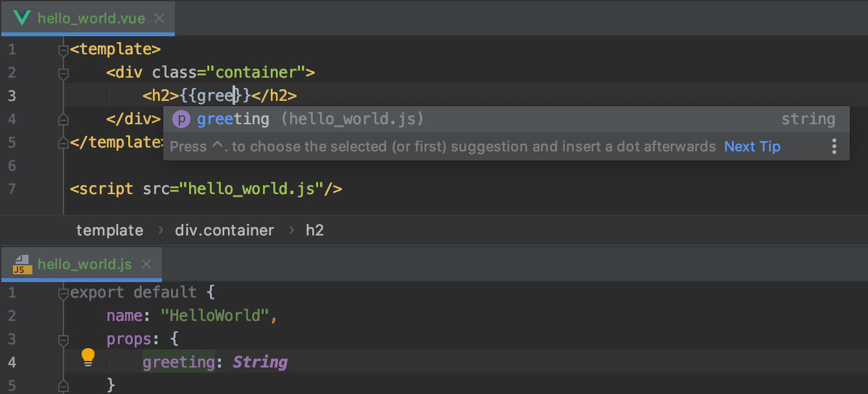The height and width of the screenshot is (394, 868).
Task: Click the Vue logo icon on the tab
Action: coord(22,17)
